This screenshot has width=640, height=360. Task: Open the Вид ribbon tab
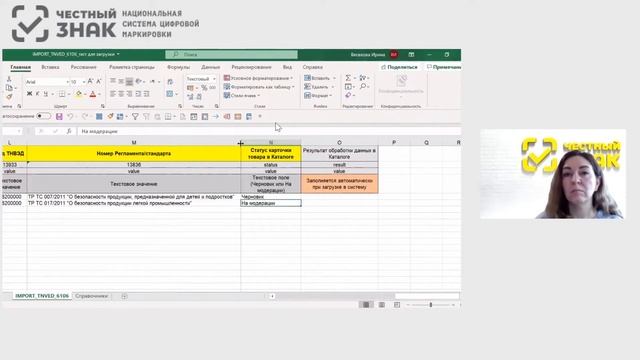[x=287, y=67]
